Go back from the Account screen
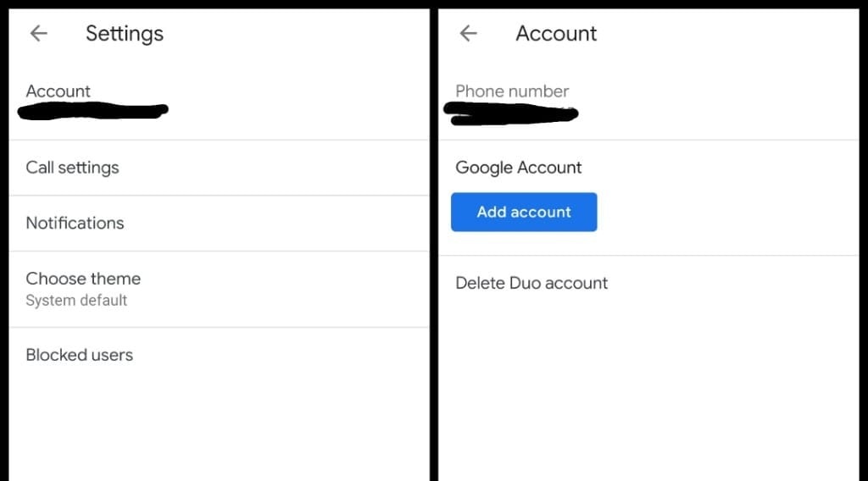This screenshot has height=481, width=868. point(468,34)
